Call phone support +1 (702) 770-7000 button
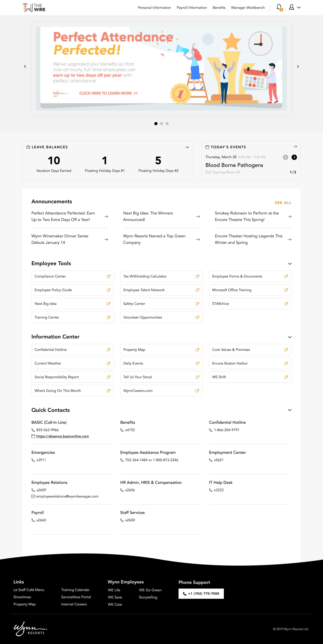The height and width of the screenshot is (644, 323). tap(201, 593)
